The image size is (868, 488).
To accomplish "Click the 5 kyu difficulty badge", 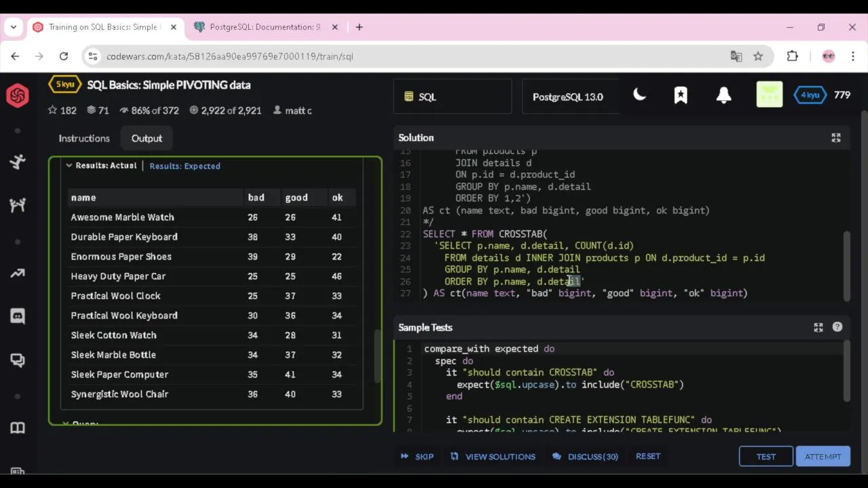I will point(65,85).
